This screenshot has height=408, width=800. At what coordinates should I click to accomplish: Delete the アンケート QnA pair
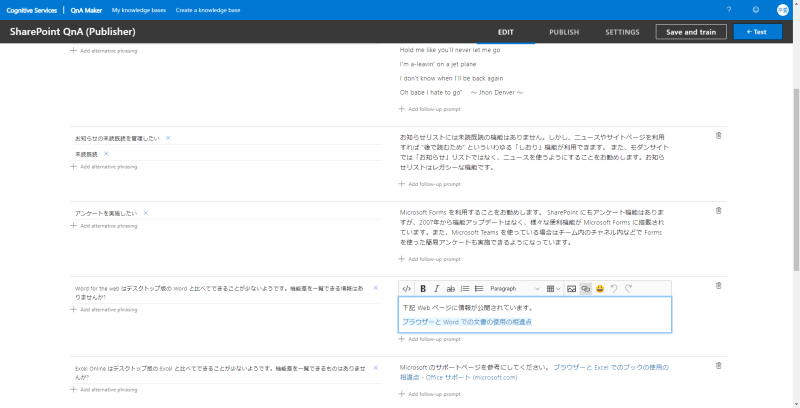(718, 211)
